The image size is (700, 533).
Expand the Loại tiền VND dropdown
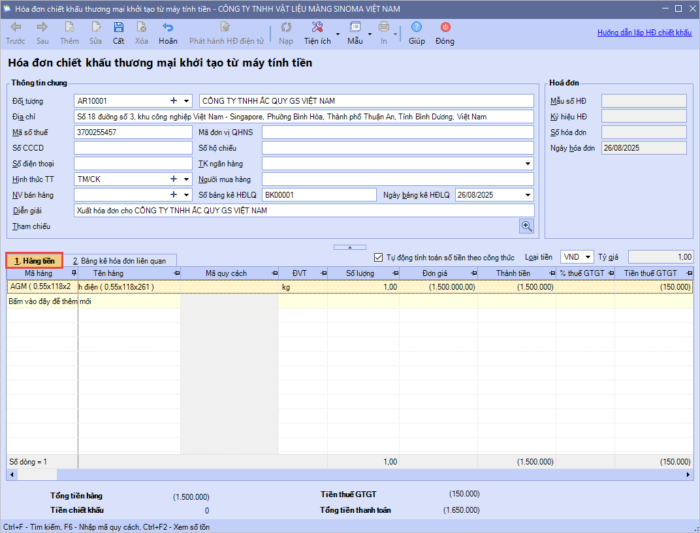[x=587, y=257]
